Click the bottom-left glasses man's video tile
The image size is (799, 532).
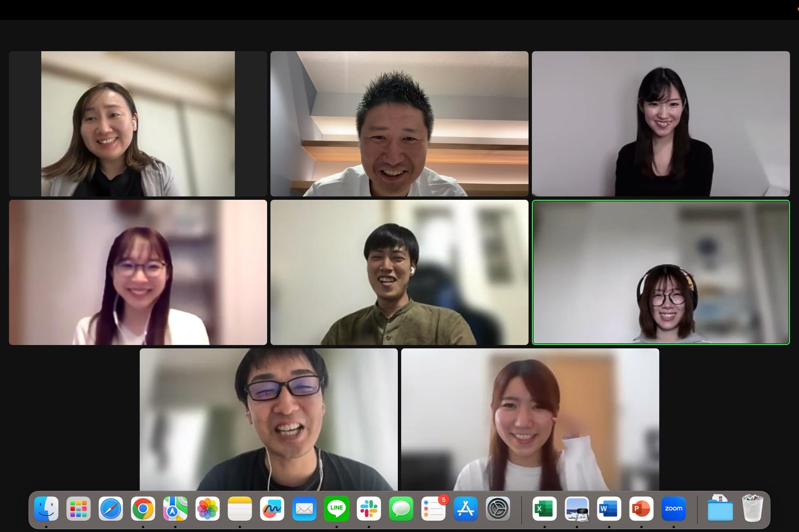(x=268, y=419)
